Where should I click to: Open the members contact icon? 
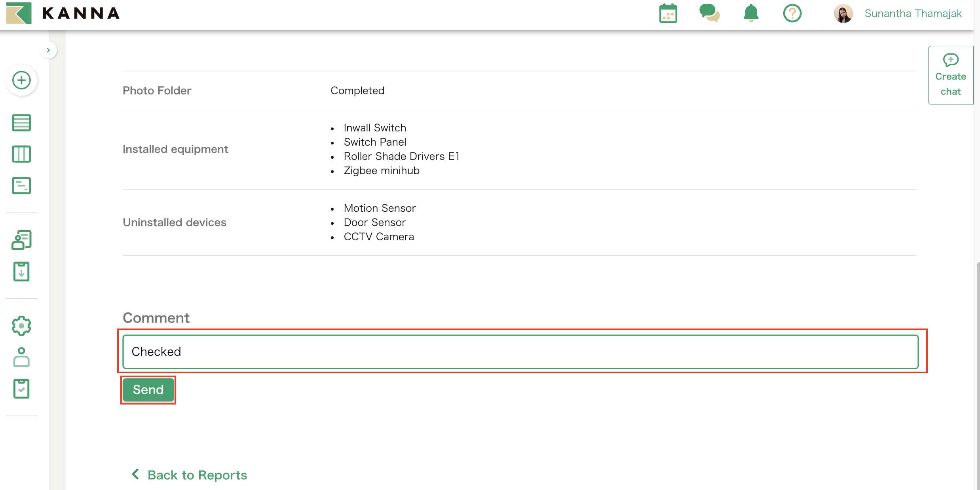pos(21,239)
